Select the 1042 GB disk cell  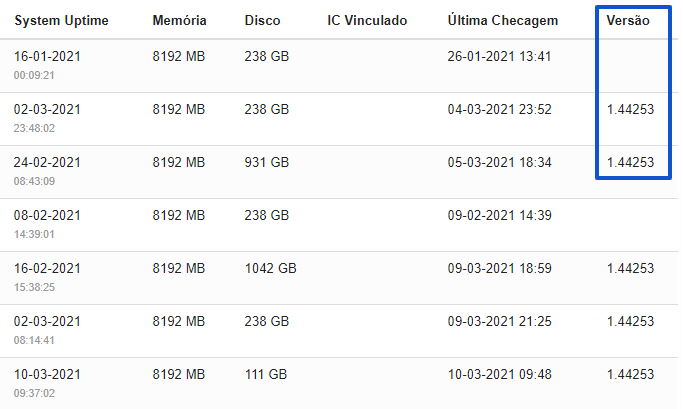(x=270, y=268)
